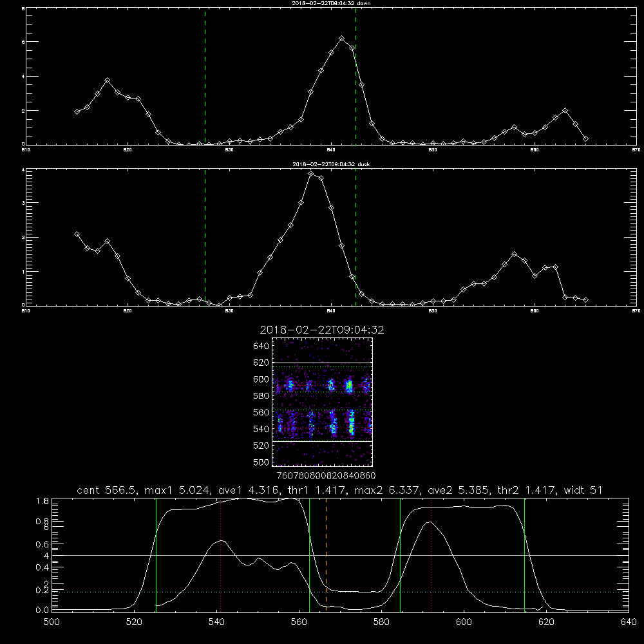Click the red dotted line near 541 in bottom plot
This screenshot has height=644, width=644.
(220, 554)
